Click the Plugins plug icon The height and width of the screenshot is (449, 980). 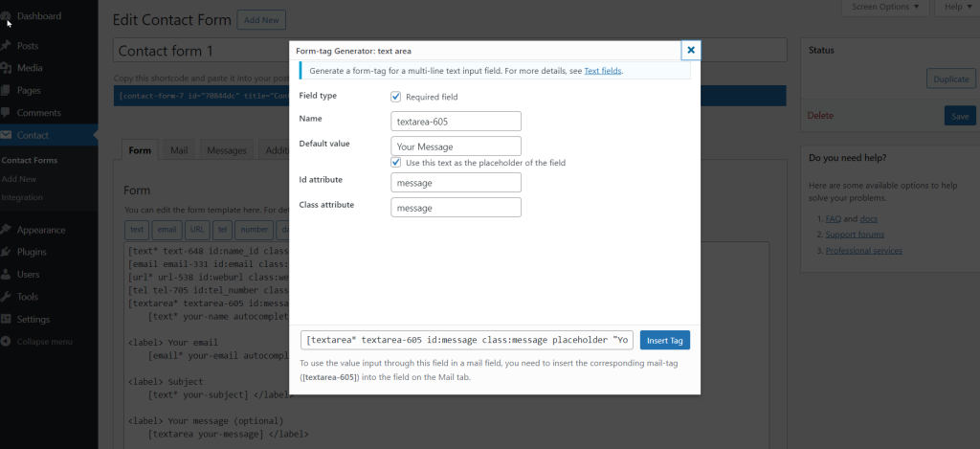(8, 253)
